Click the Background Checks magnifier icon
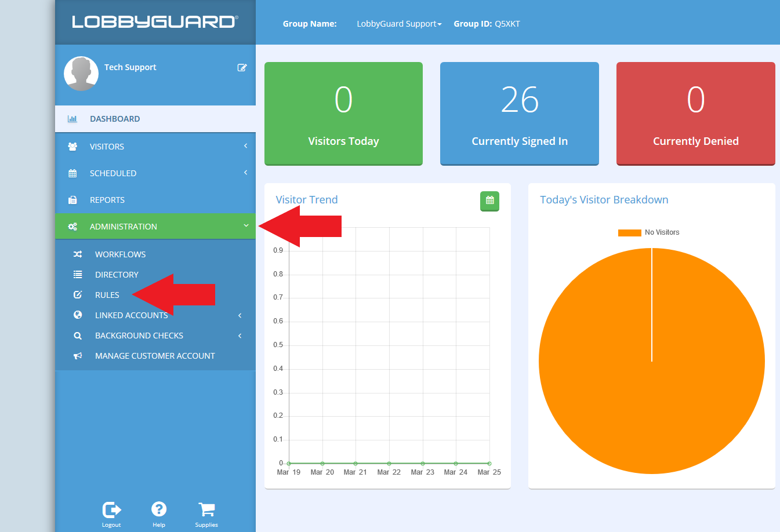Screen dimensions: 780x532 (78, 336)
